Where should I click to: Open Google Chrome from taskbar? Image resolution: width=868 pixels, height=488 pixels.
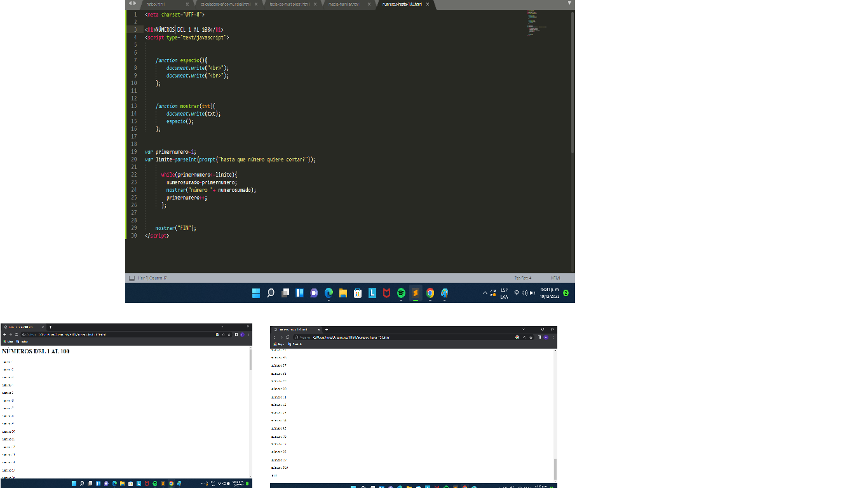430,293
